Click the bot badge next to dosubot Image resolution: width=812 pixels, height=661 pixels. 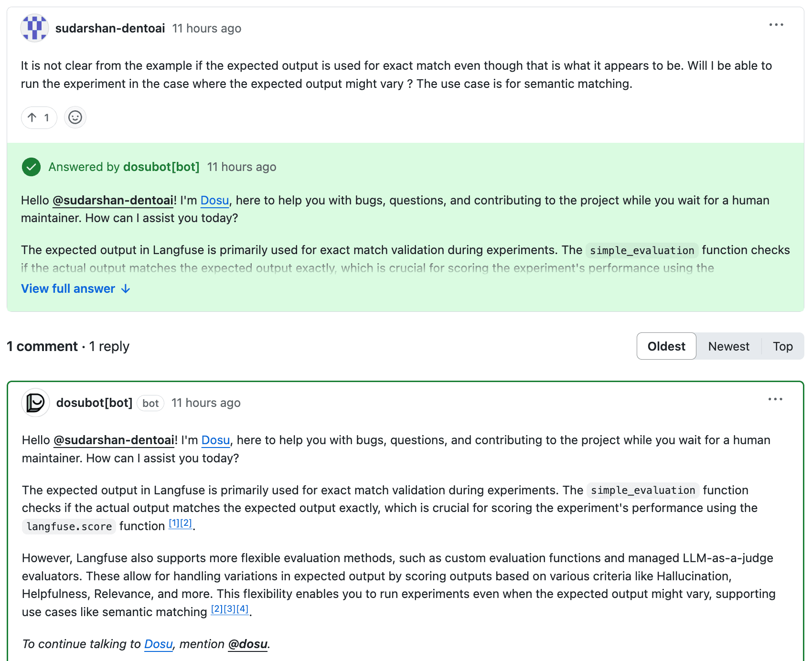(150, 403)
